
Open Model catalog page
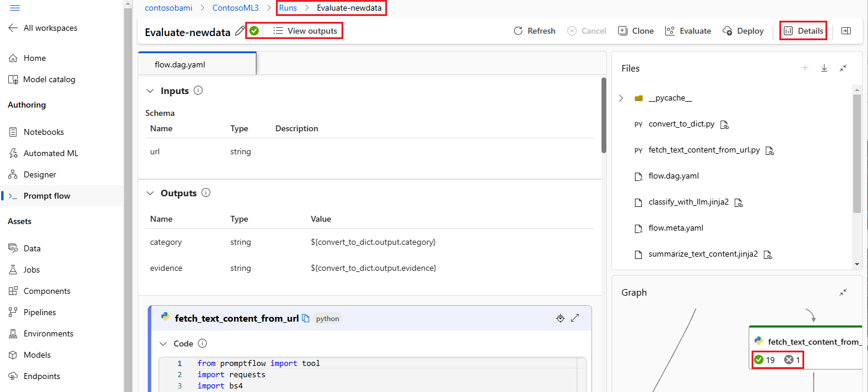[x=42, y=79]
